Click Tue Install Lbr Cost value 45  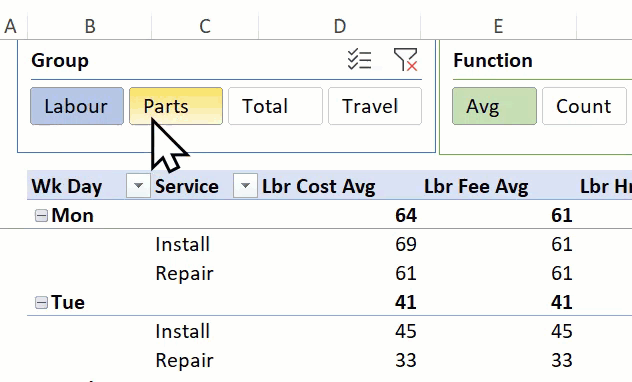(406, 332)
